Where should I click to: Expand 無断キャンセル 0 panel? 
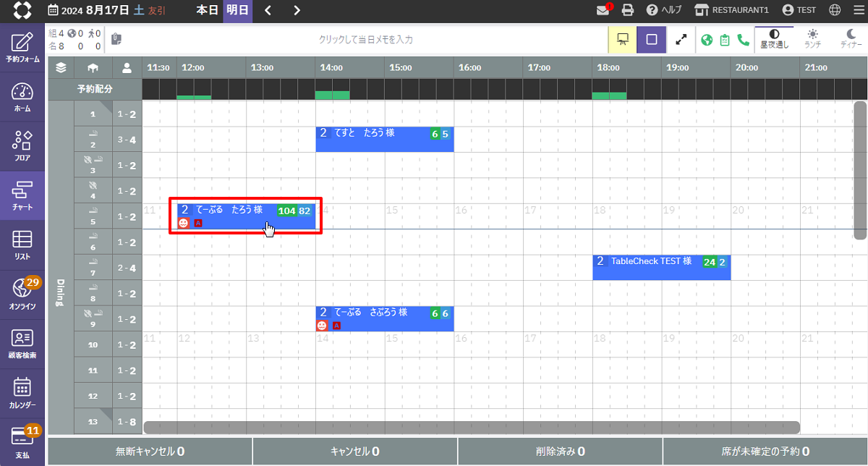pos(150,451)
